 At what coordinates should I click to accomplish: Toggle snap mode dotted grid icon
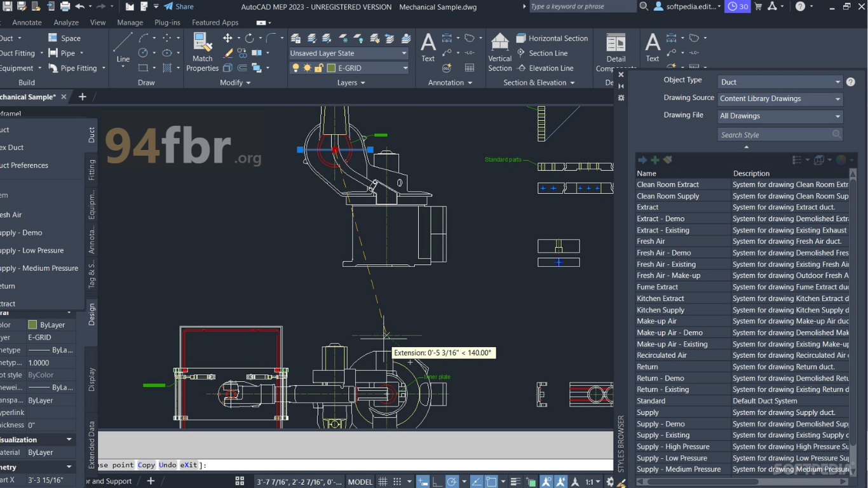[397, 482]
